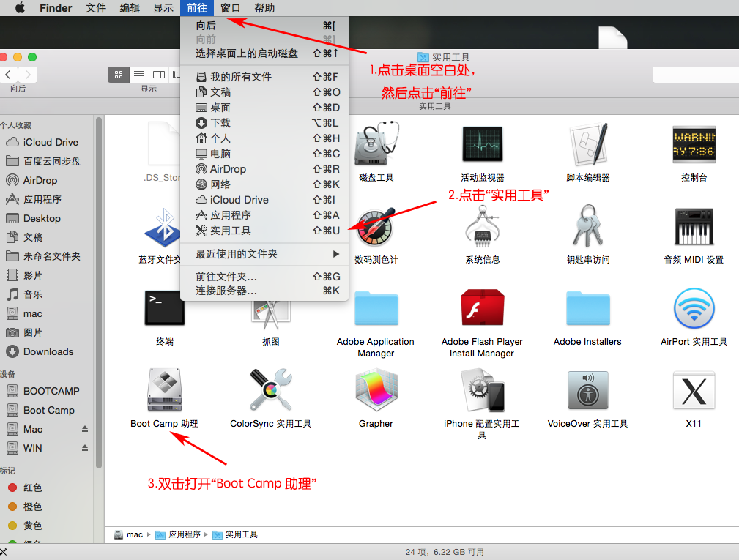
Task: Go forward with the toolbar forward arrow
Action: coord(28,75)
